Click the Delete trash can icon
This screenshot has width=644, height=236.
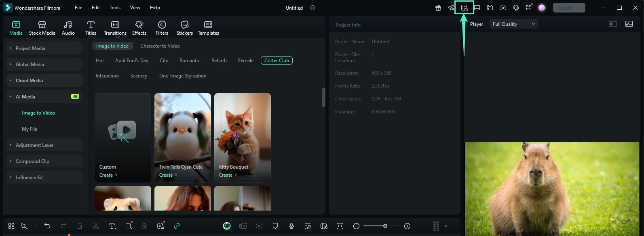80,226
